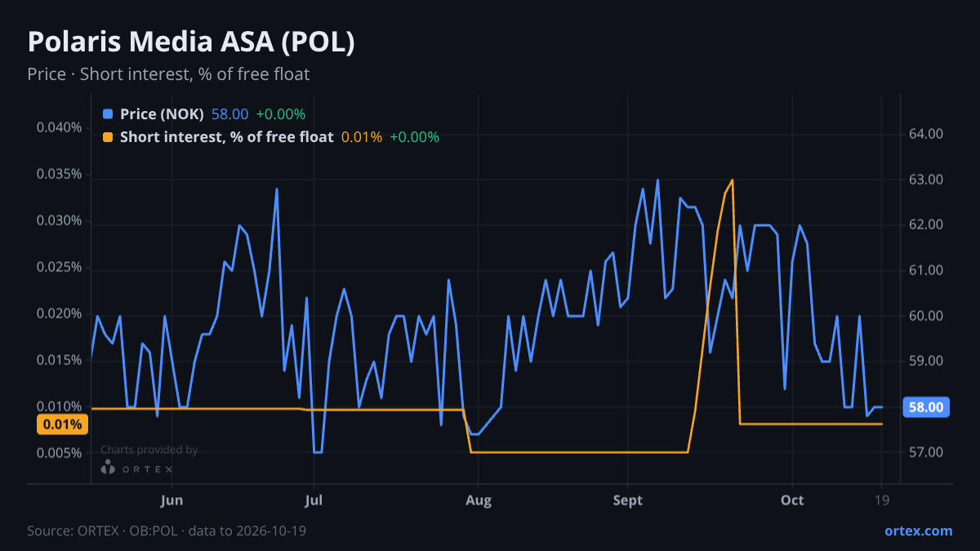
Task: Click the 62.00 right axis price label
Action: coord(926,224)
